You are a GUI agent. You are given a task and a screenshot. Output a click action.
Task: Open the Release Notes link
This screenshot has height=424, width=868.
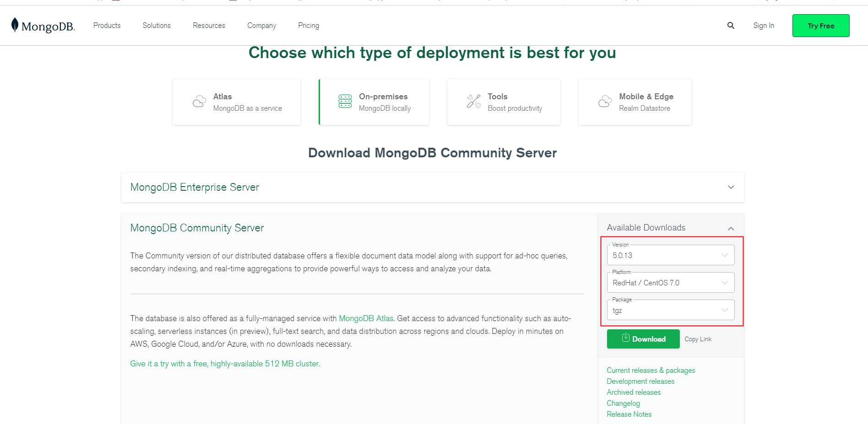(x=629, y=414)
